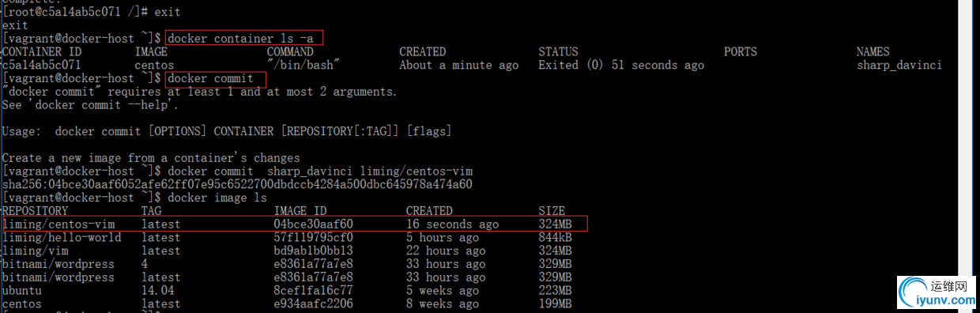980x313 pixels.
Task: Click '16 seconds ago' created value
Action: coord(453,224)
